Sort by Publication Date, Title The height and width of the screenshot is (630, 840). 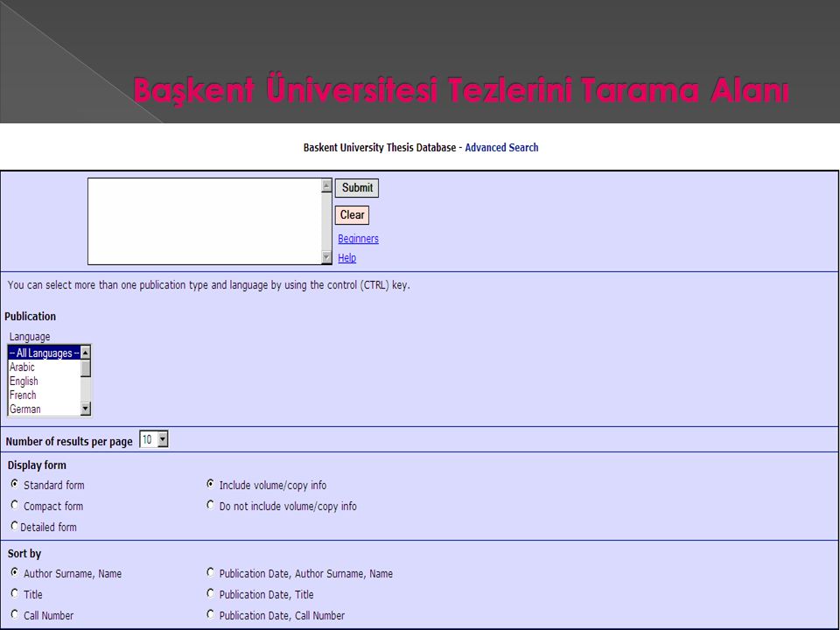pos(211,593)
